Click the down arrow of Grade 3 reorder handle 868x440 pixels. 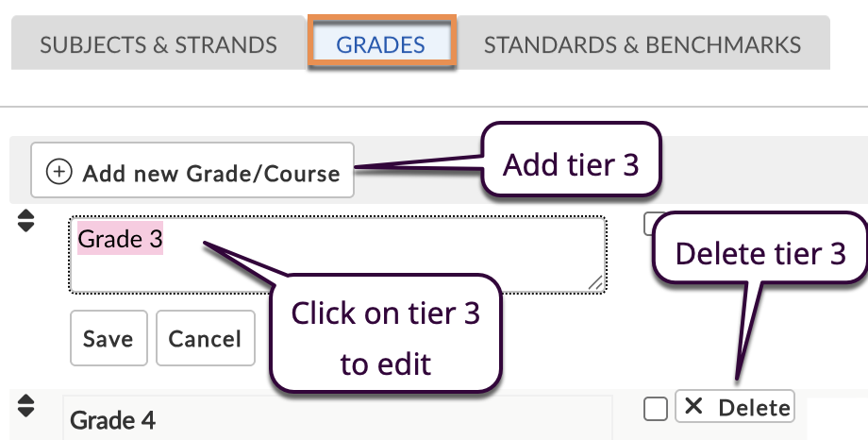[x=25, y=228]
